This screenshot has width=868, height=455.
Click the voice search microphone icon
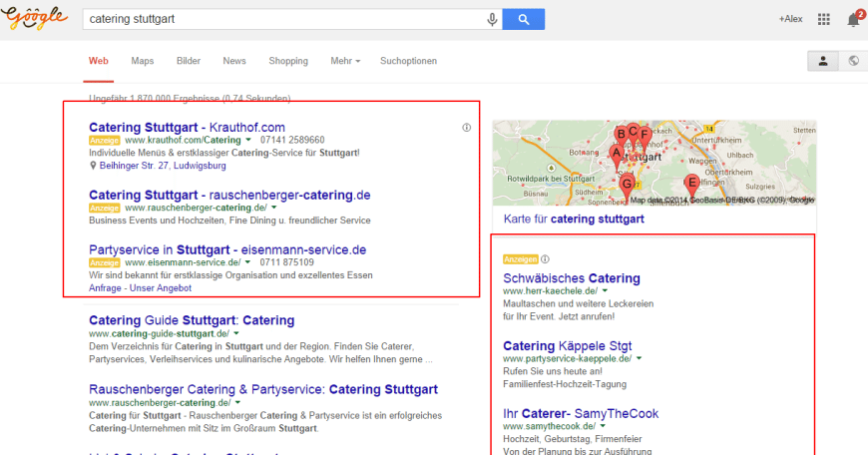pos(492,19)
